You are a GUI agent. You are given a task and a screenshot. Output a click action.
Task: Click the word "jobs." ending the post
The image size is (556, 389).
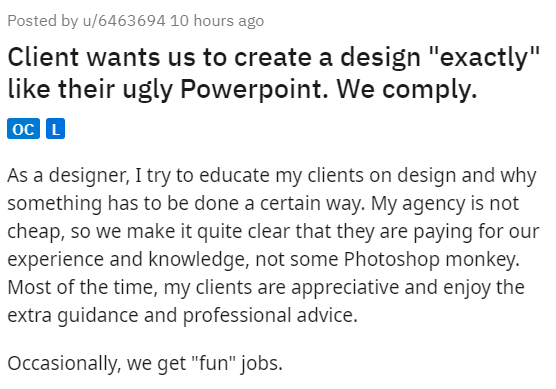tap(262, 364)
